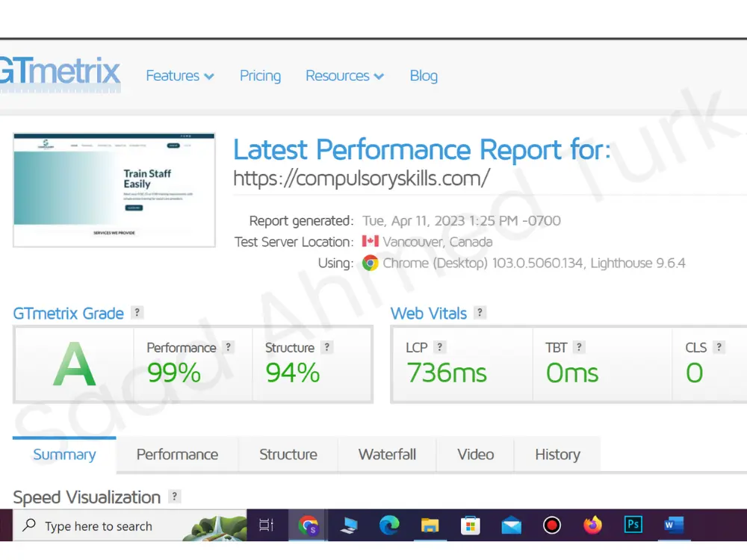Open the History tab
The width and height of the screenshot is (747, 560).
[557, 455]
